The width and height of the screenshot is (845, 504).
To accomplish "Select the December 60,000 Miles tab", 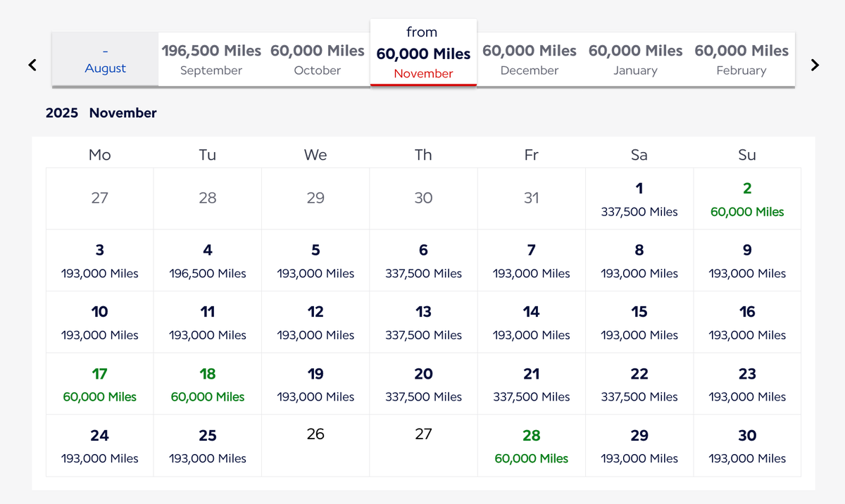I will point(530,60).
